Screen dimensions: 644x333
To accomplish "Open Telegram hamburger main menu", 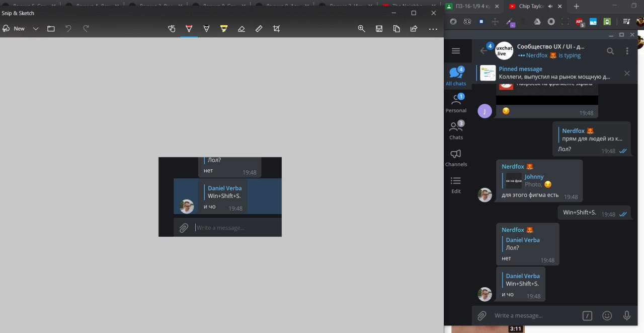I will click(456, 51).
